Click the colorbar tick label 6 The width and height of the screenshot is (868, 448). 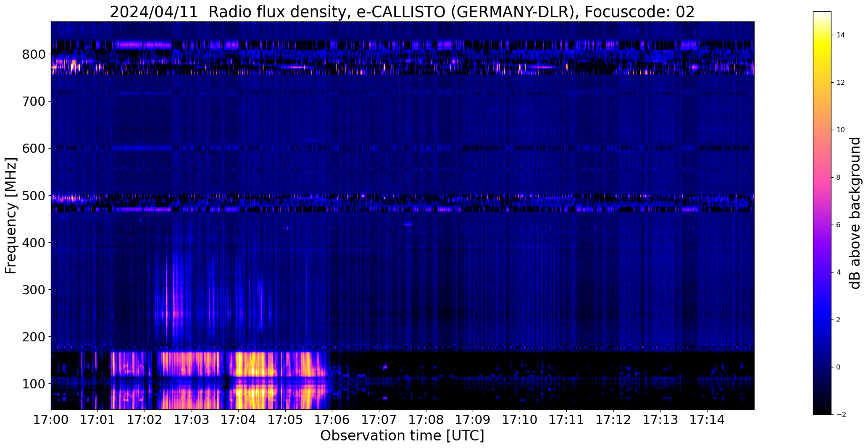click(x=839, y=225)
